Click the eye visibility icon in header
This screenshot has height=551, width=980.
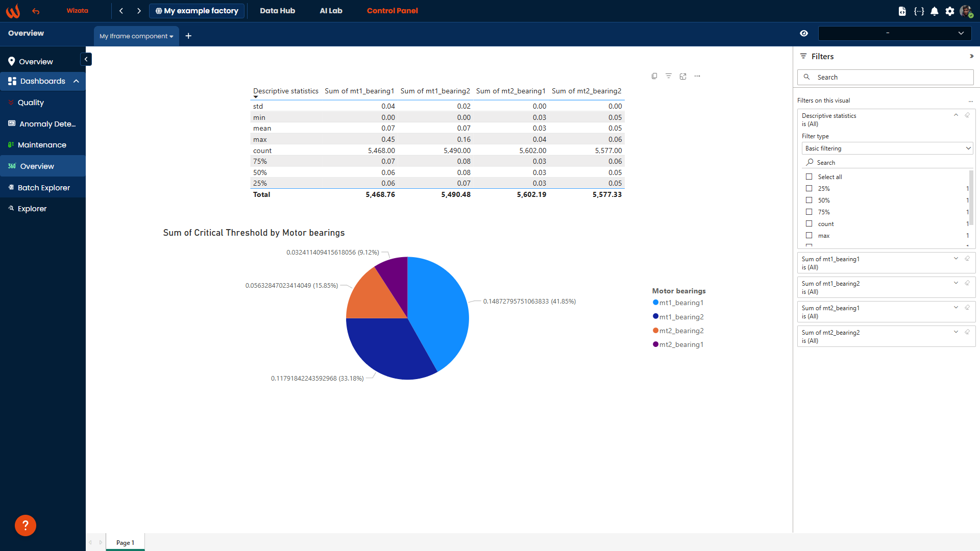pyautogui.click(x=804, y=33)
